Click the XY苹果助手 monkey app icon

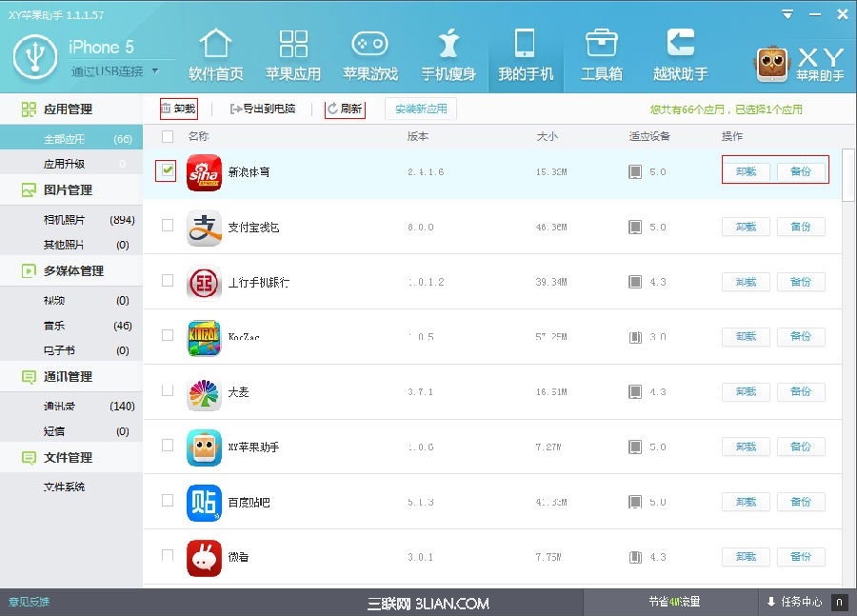(204, 447)
